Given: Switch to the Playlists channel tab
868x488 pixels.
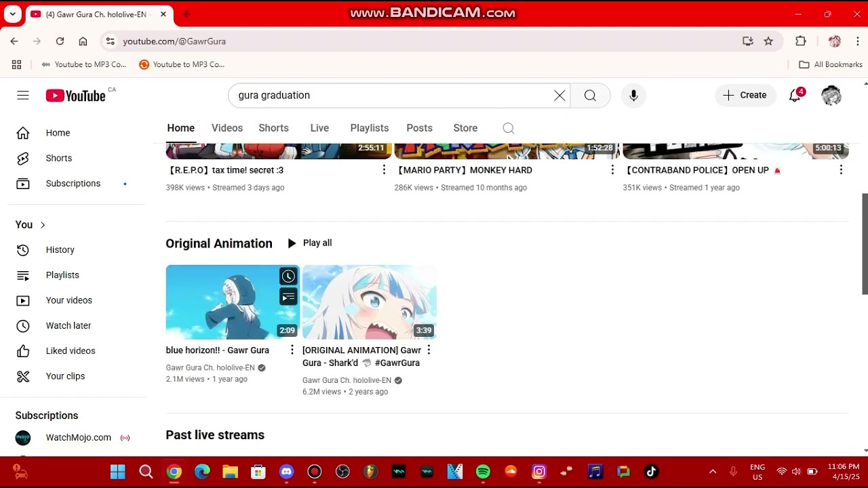Looking at the screenshot, I should click(370, 128).
